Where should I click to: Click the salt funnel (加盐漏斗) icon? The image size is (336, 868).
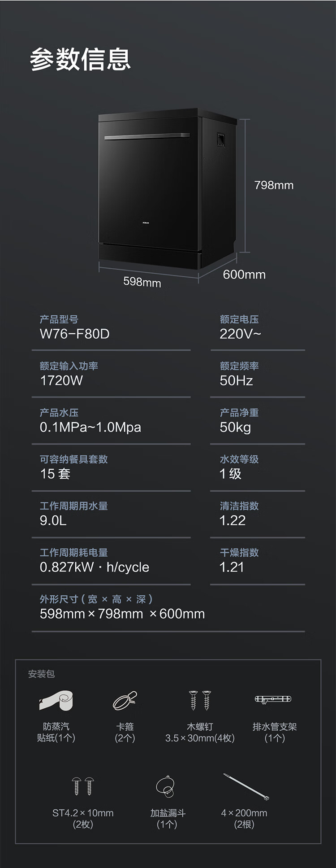[x=166, y=787]
